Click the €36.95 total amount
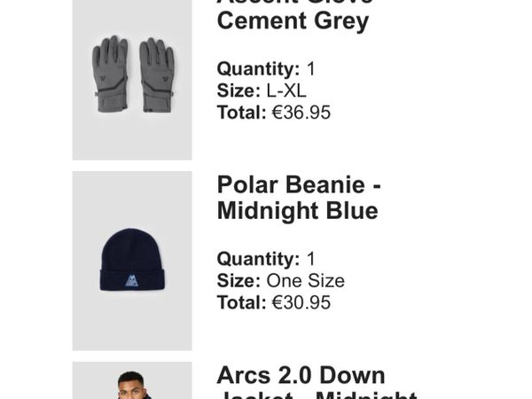 tap(301, 113)
